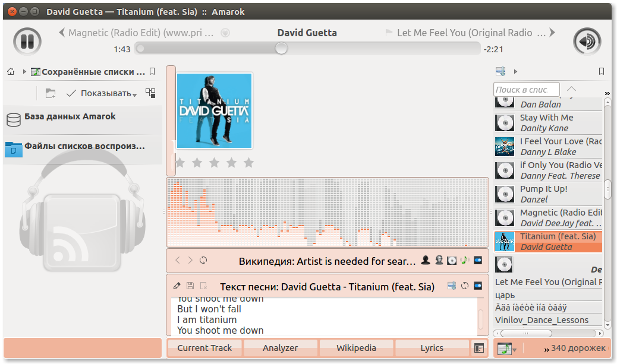
Task: Switch to the Analyzer tab
Action: 280,348
